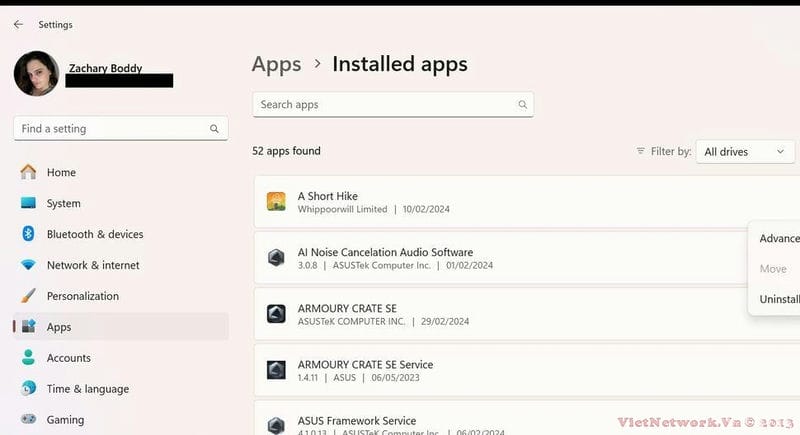The width and height of the screenshot is (800, 435).
Task: Select the Apps sidebar item
Action: coord(120,327)
